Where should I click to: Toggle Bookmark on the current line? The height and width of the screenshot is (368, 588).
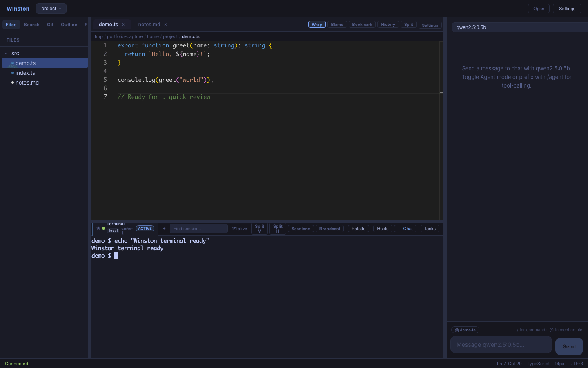362,25
